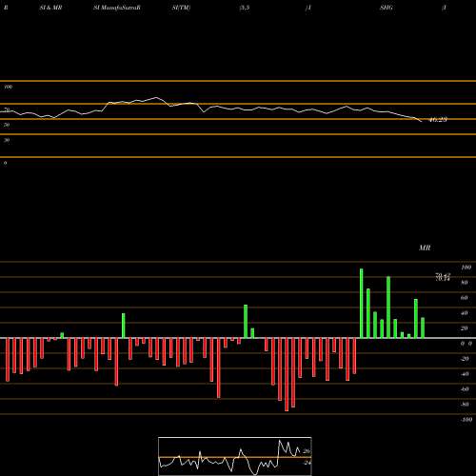
Task: Click the 80 label on the MR axis
Action: coord(465,283)
